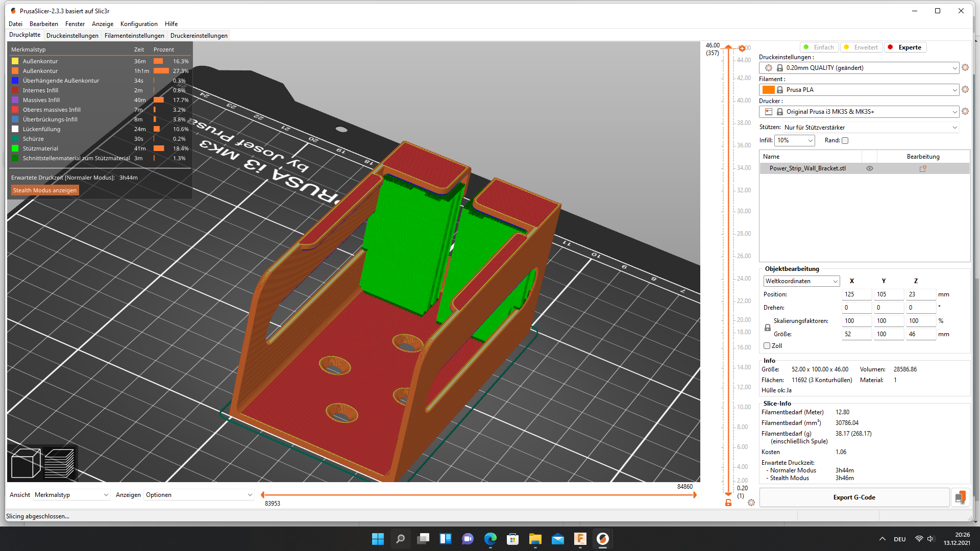Check the Zoll (inches) checkbox
Viewport: 980px width, 551px height.
coord(767,346)
